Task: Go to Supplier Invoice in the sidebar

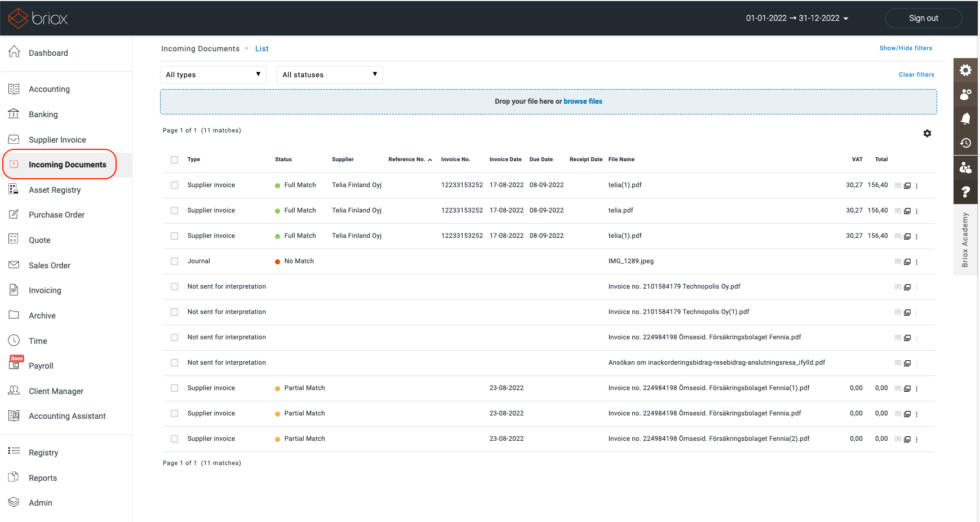Action: 57,140
